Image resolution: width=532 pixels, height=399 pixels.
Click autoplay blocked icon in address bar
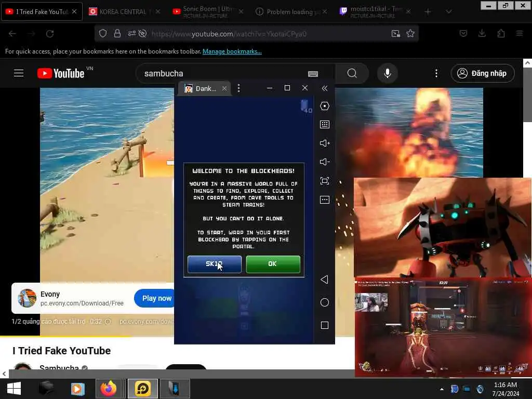point(143,33)
